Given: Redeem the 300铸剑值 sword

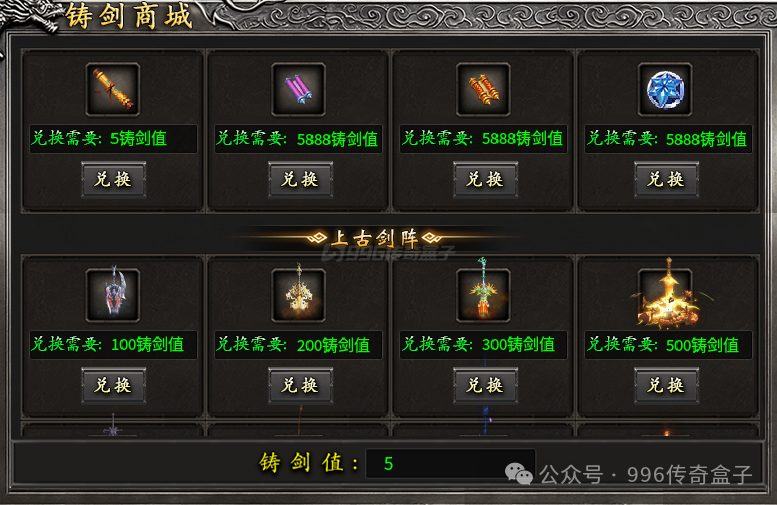Looking at the screenshot, I should point(485,386).
